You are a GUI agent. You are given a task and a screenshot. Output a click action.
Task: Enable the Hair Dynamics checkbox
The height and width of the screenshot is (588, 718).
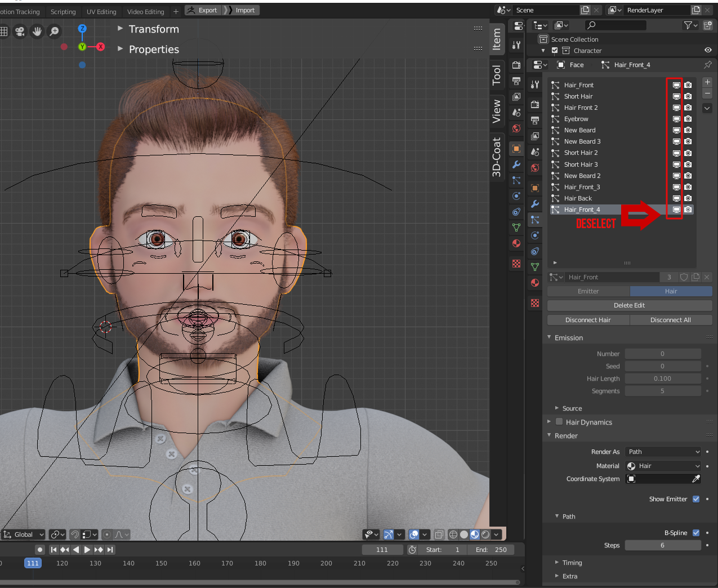(559, 422)
